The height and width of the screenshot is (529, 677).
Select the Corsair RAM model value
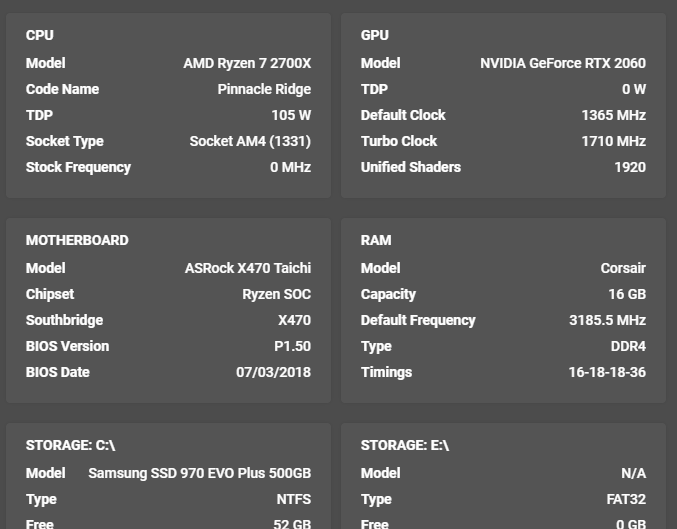coord(623,268)
